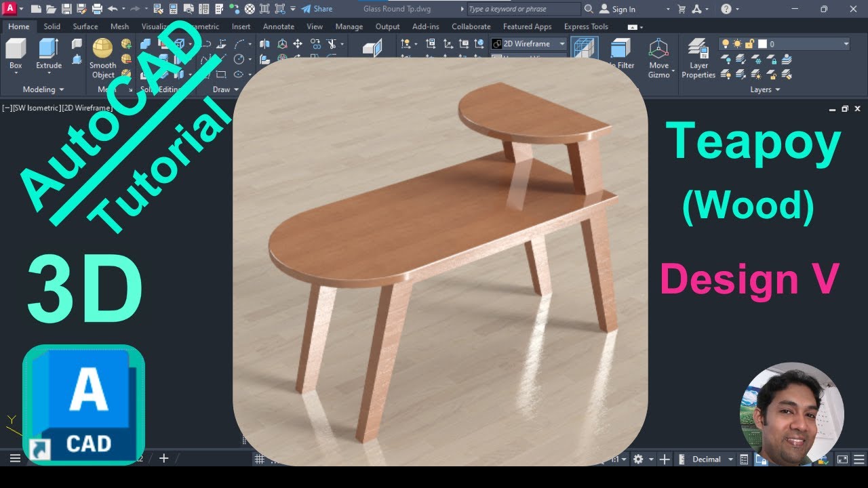Screen dimensions: 868x488
Task: Open the Featured Apps tab
Action: tap(527, 26)
